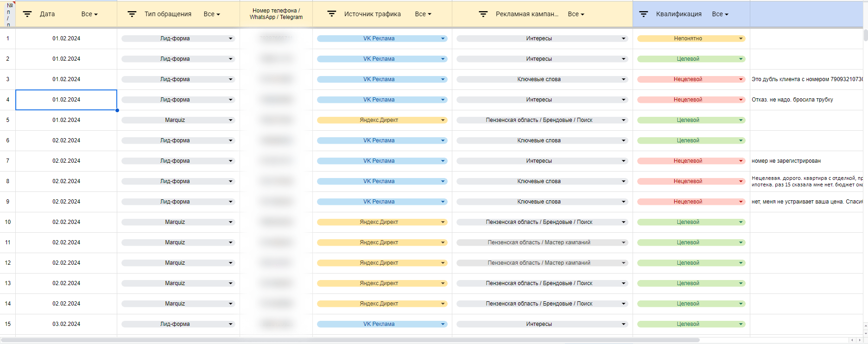Image resolution: width=868 pixels, height=344 pixels.
Task: Click the filter icon beside Источник трафика
Action: click(332, 14)
